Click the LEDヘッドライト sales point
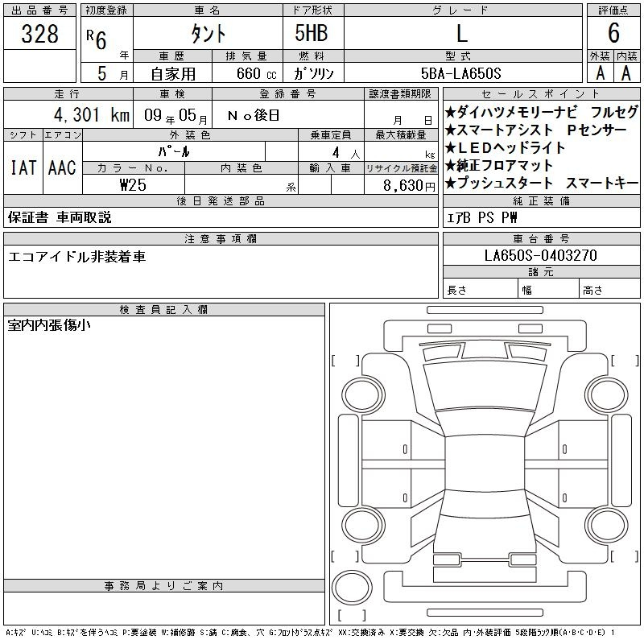The image size is (644, 644). point(506,147)
